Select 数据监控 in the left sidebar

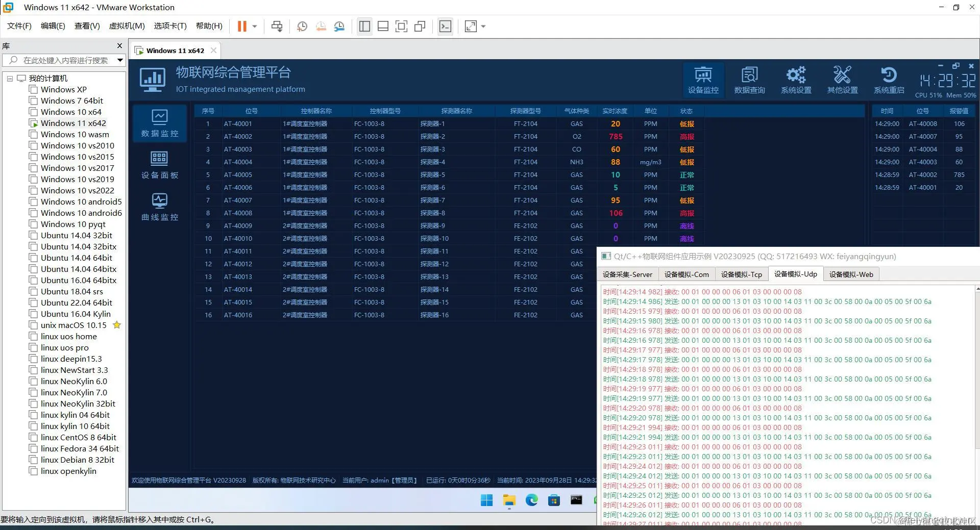coord(160,123)
